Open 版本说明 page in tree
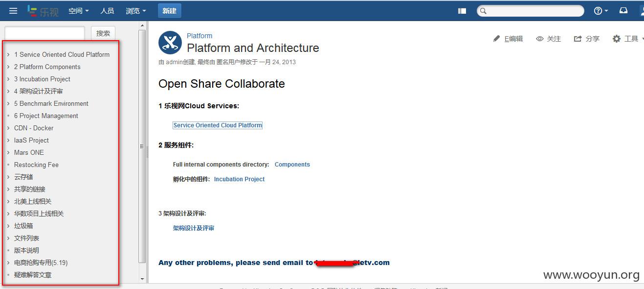This screenshot has height=289, width=644. point(26,250)
